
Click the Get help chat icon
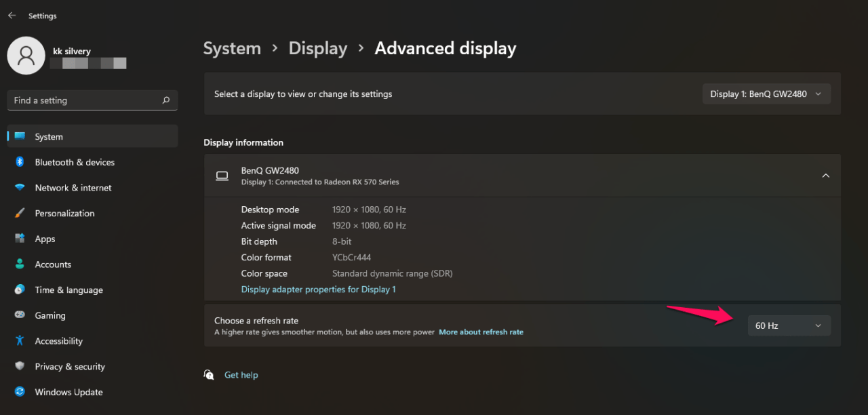(209, 375)
